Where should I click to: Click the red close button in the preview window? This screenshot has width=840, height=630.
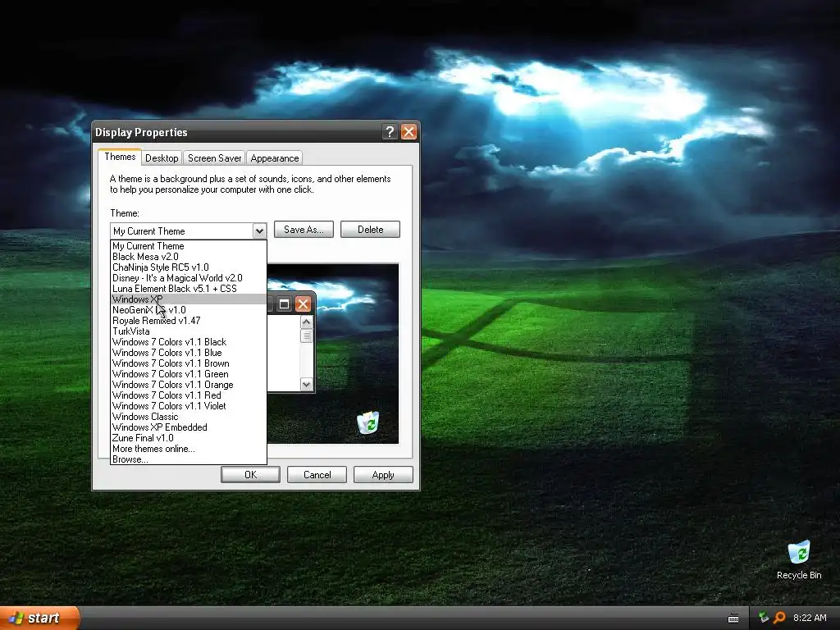point(303,304)
